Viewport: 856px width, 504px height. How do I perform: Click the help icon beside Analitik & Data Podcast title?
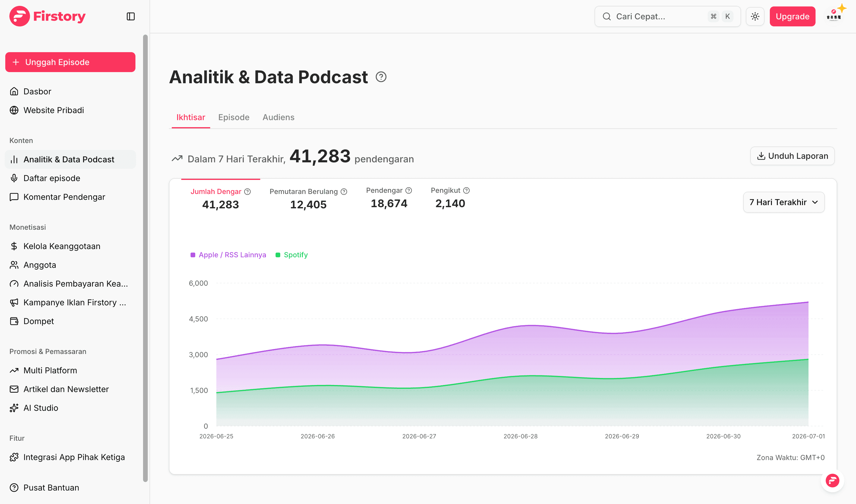click(381, 77)
